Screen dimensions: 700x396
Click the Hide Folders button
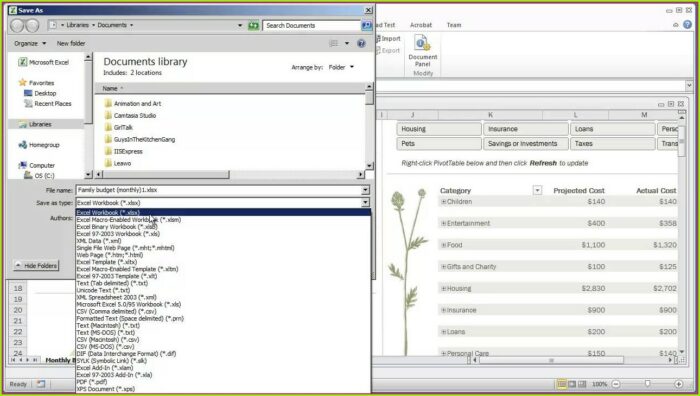point(36,266)
